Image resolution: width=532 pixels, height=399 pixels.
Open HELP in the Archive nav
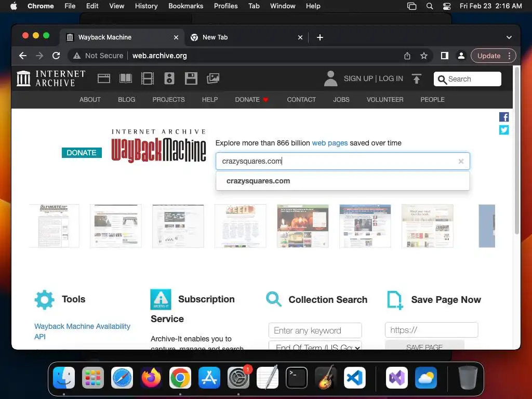point(210,99)
